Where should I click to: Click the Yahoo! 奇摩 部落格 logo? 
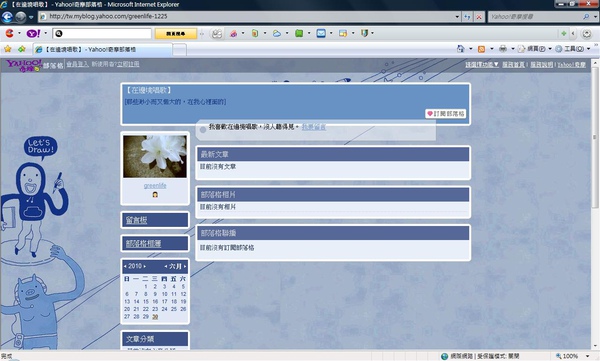34,65
